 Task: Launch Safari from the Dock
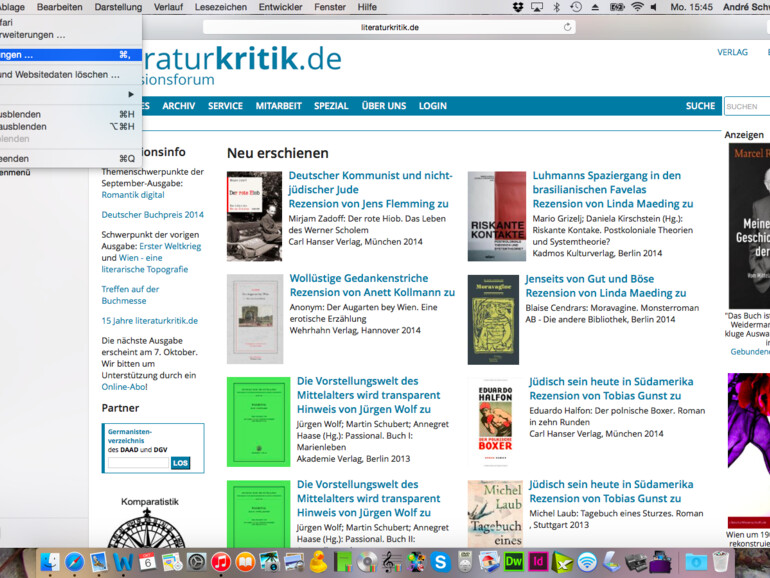pos(75,562)
